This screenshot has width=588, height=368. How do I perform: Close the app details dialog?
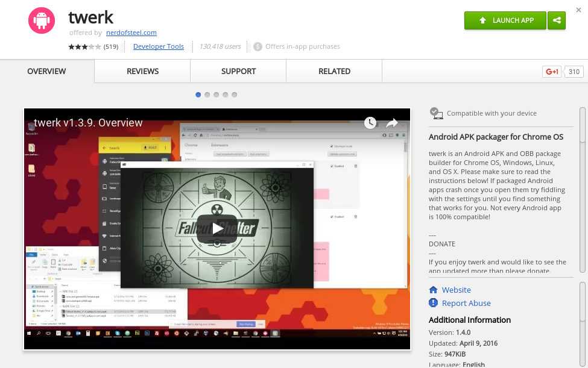(x=578, y=10)
